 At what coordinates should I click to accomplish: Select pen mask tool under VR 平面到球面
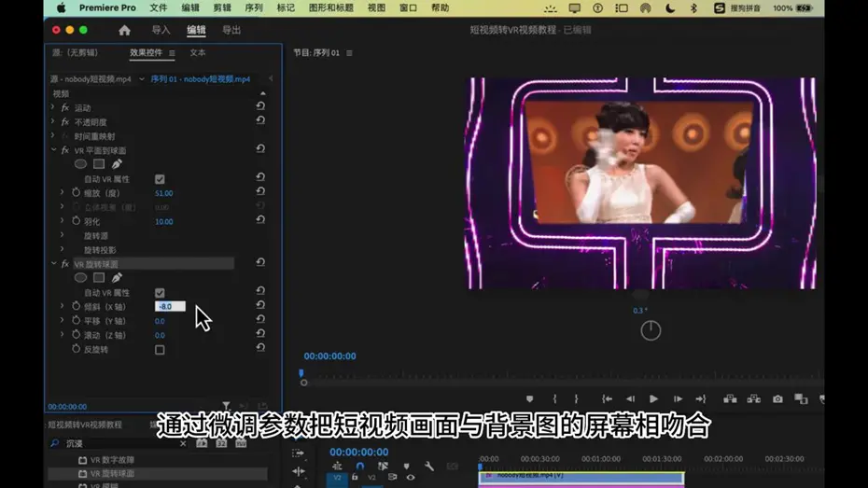click(x=117, y=164)
